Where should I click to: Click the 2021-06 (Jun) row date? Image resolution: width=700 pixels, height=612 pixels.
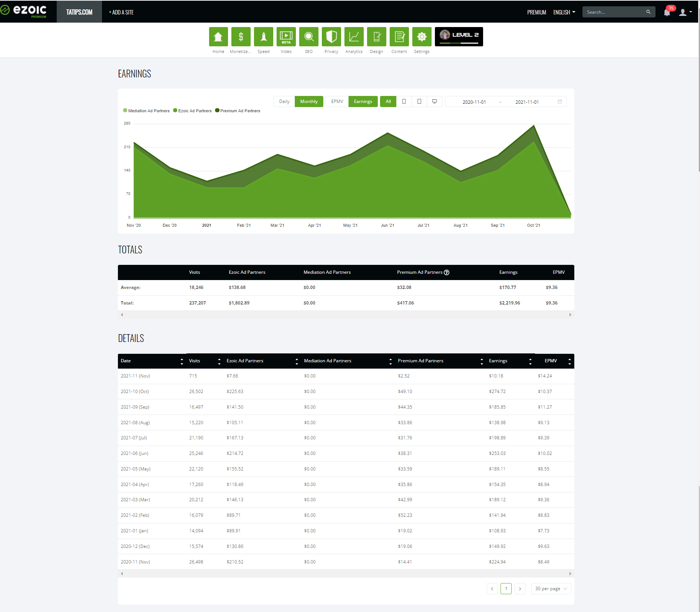135,453
